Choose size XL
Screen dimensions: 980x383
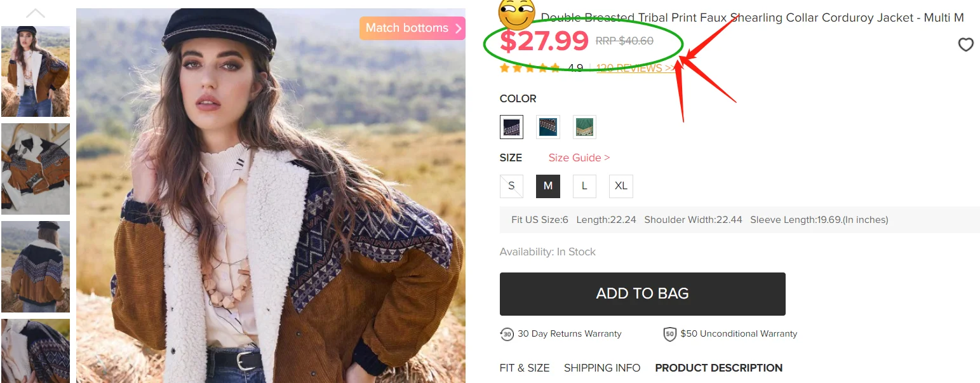point(621,186)
